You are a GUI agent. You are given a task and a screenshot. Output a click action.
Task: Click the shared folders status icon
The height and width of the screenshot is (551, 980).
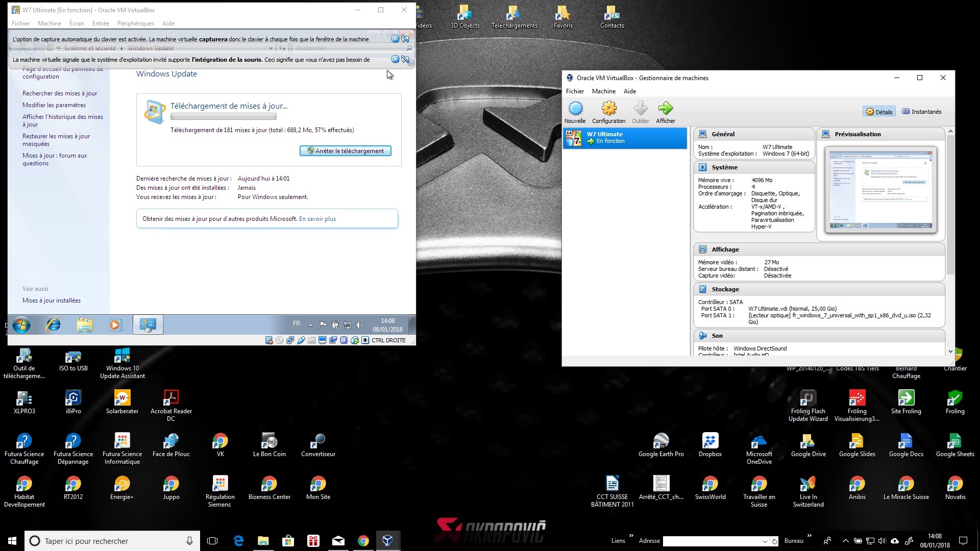[x=311, y=340]
